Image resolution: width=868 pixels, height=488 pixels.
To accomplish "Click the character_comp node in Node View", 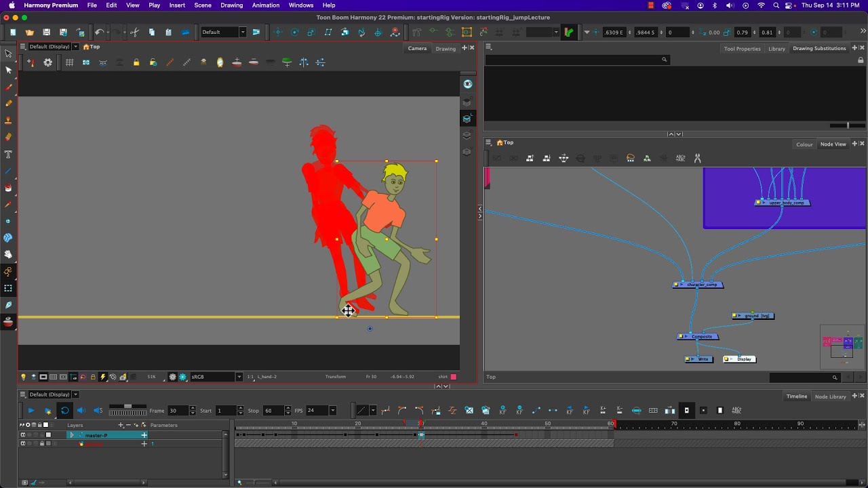I will (698, 285).
